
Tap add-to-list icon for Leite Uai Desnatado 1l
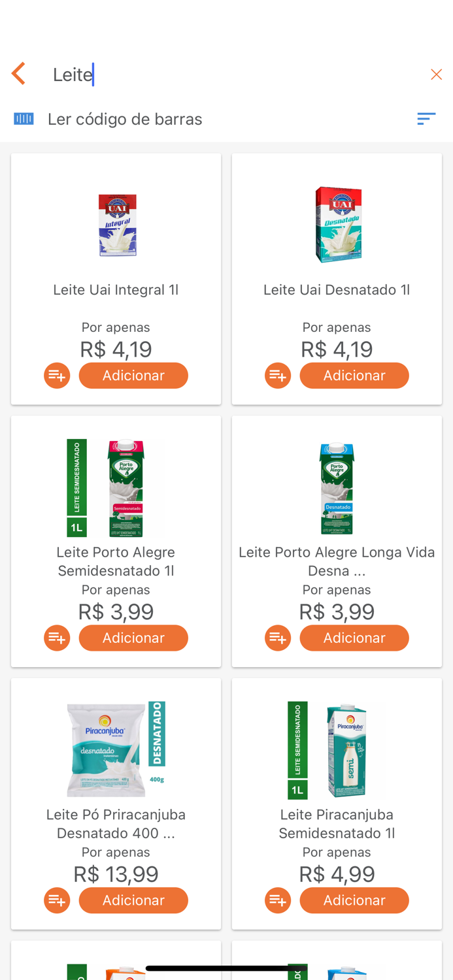coord(277,375)
